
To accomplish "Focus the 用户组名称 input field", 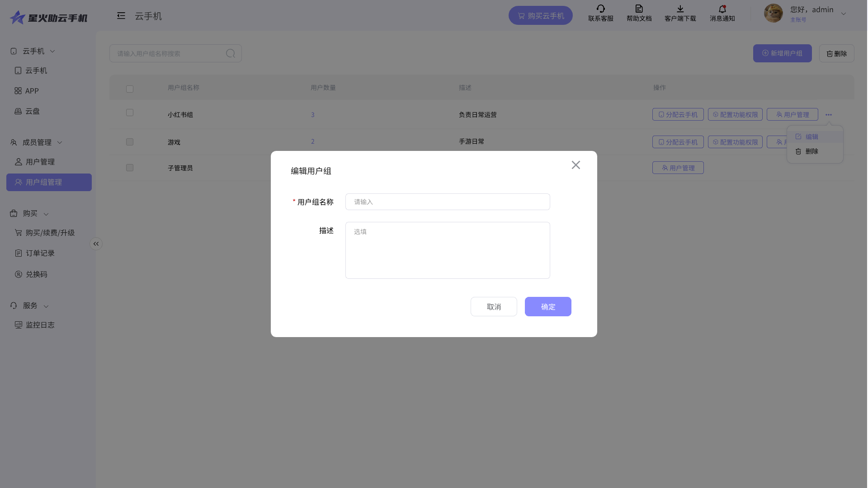I will point(447,202).
